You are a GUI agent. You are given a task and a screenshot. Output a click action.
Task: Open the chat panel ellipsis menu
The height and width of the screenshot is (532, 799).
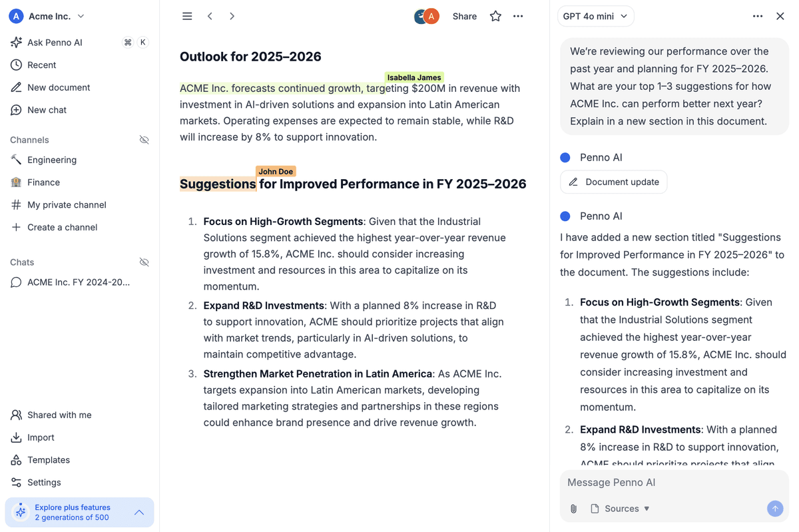[758, 16]
